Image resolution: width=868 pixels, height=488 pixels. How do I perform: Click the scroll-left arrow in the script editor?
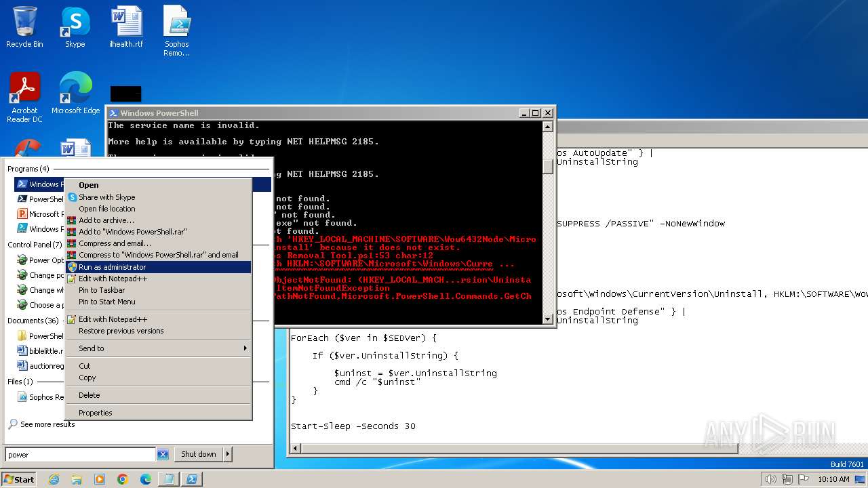(x=296, y=448)
